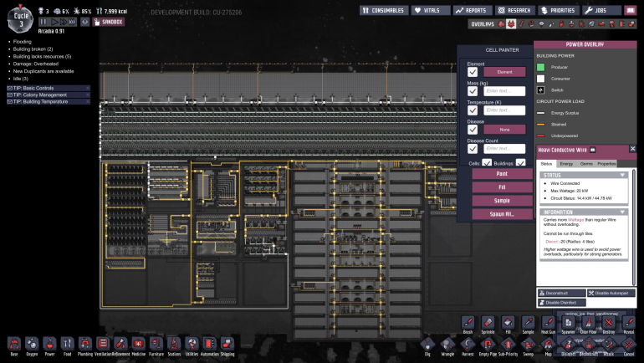Choose the sandbox Heat Gun tool
The height and width of the screenshot is (363, 644).
[548, 323]
